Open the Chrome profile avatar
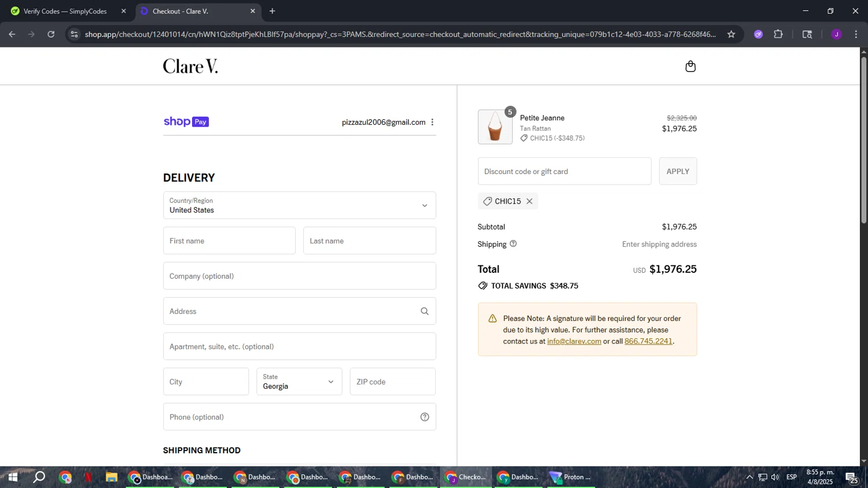 point(836,34)
